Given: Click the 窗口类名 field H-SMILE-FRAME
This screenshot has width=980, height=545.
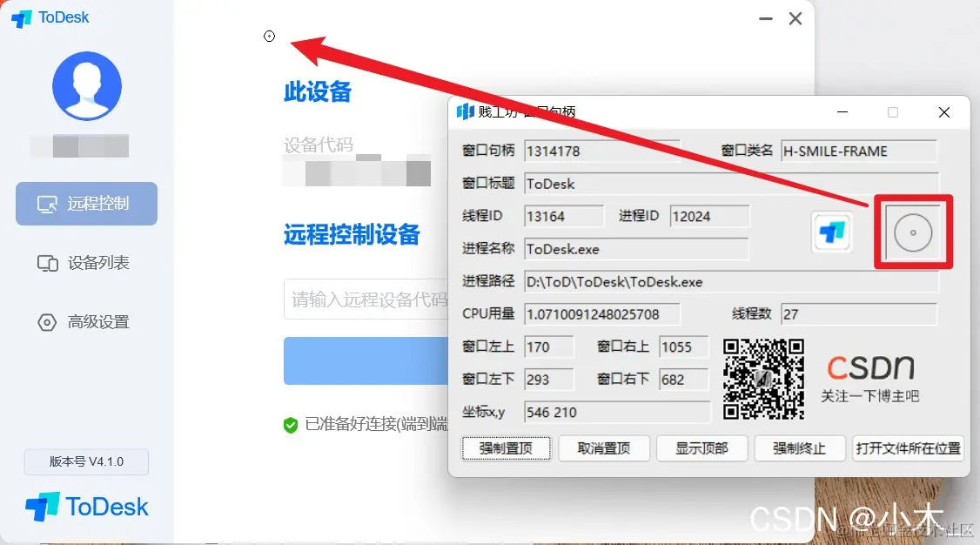Looking at the screenshot, I should click(x=859, y=151).
